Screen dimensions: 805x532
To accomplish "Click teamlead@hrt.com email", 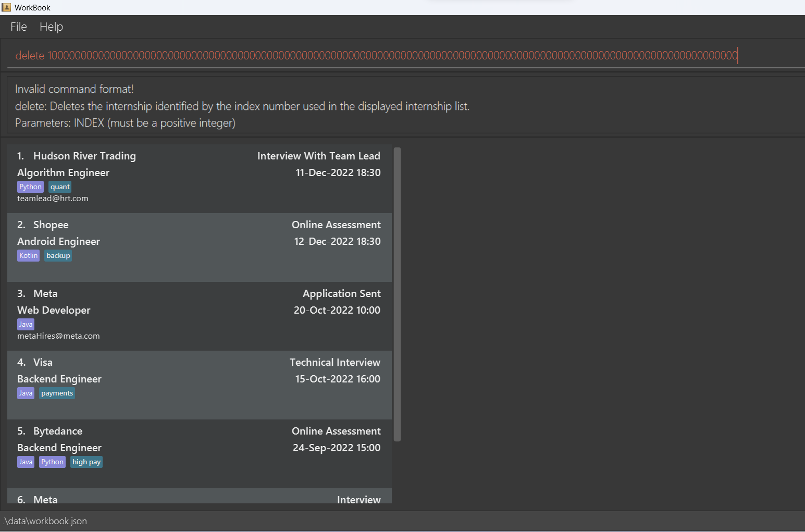I will 53,199.
